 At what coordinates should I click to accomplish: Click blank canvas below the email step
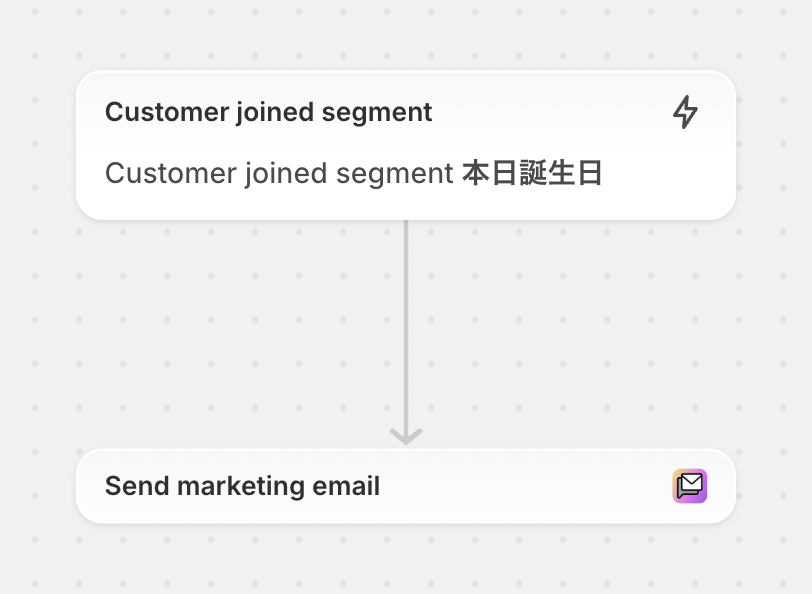pyautogui.click(x=406, y=559)
